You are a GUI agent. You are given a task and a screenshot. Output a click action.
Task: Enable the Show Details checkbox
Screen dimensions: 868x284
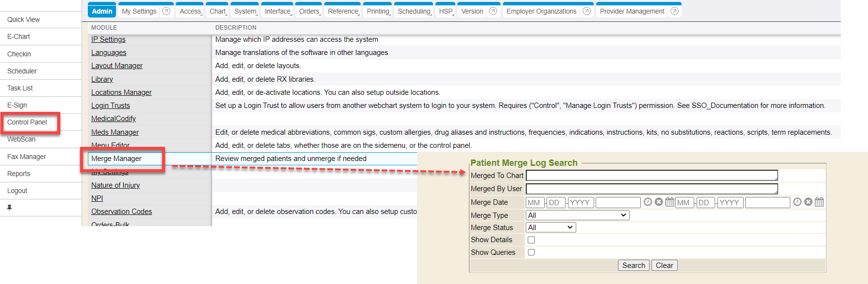[531, 240]
